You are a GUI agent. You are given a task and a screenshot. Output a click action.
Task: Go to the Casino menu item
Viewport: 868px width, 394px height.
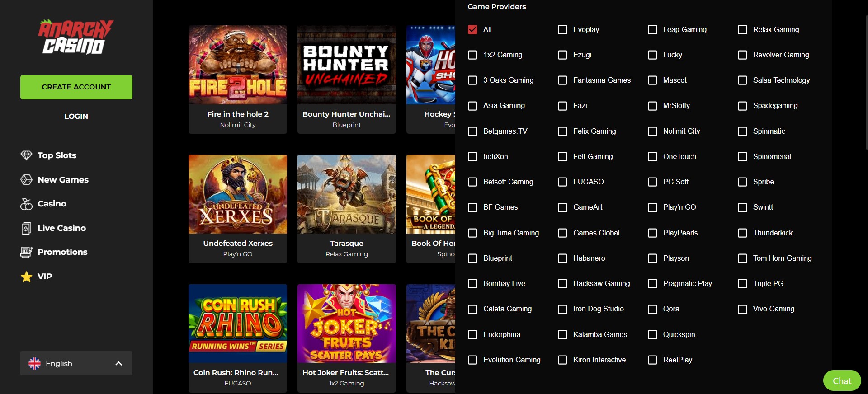tap(52, 204)
